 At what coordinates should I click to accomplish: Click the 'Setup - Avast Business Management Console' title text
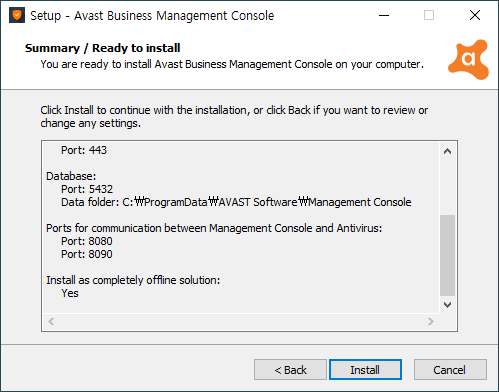152,16
